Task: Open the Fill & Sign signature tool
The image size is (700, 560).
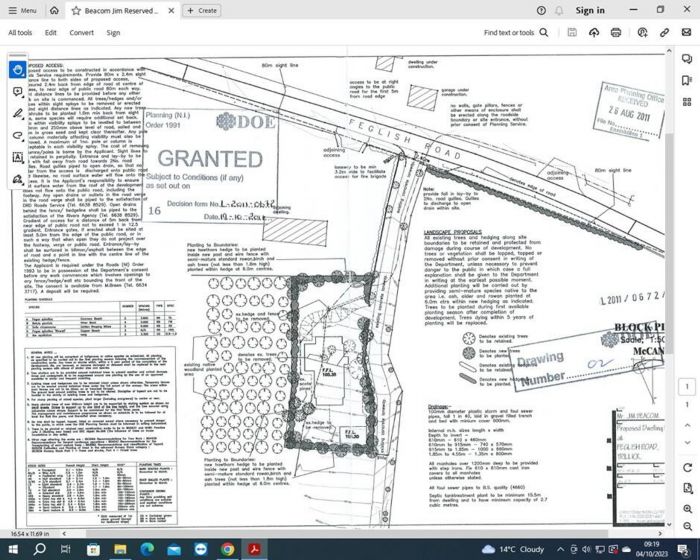Action: [x=18, y=179]
